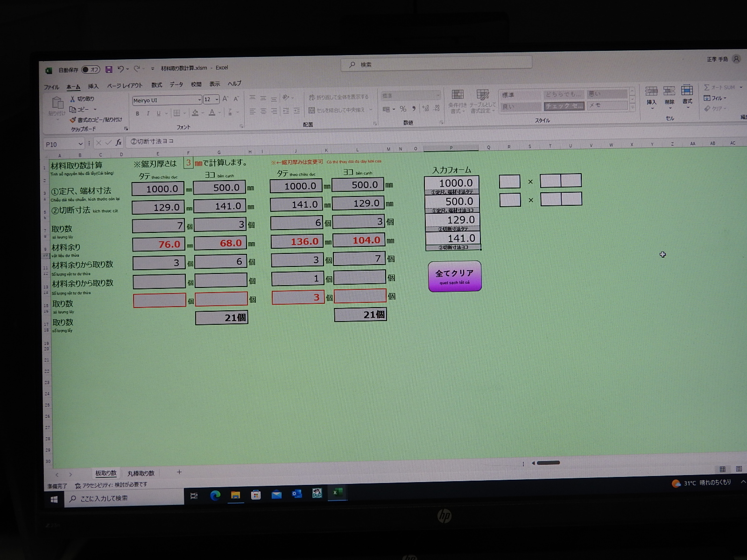The height and width of the screenshot is (560, 747).
Task: Toggle Bold formatting
Action: [x=138, y=113]
